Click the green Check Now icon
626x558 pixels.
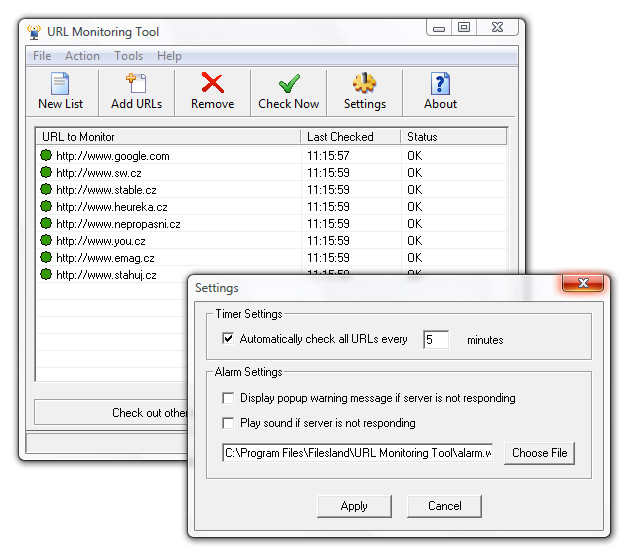[x=289, y=83]
